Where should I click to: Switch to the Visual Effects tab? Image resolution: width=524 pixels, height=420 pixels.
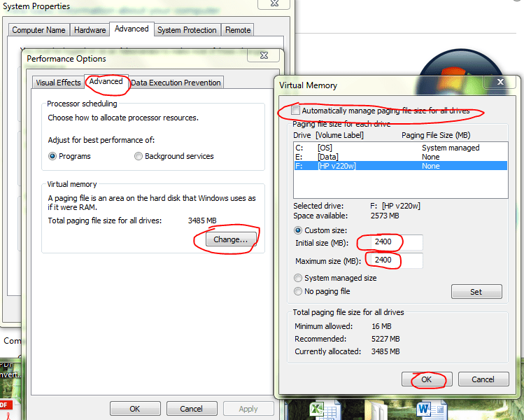(59, 83)
